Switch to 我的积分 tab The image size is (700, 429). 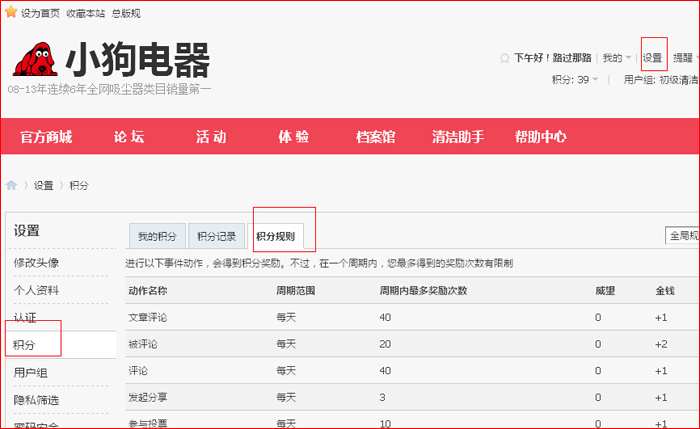(157, 237)
